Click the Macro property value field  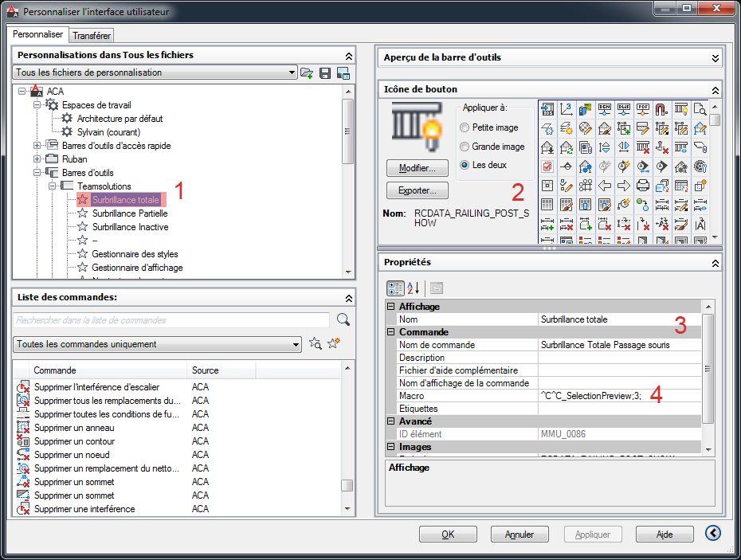618,396
